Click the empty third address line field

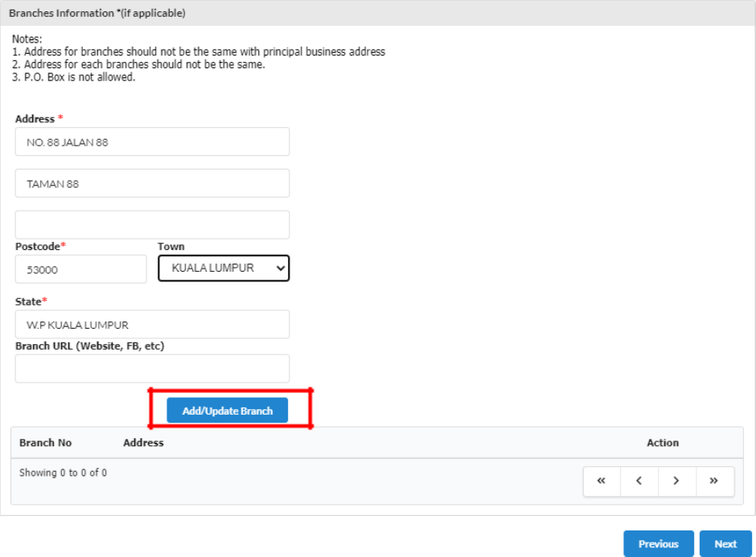pos(152,225)
